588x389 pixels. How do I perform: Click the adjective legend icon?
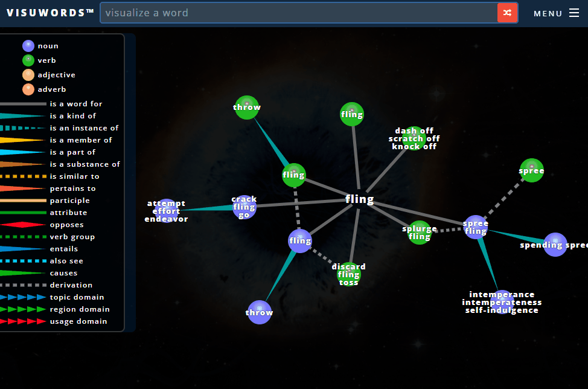tap(28, 74)
